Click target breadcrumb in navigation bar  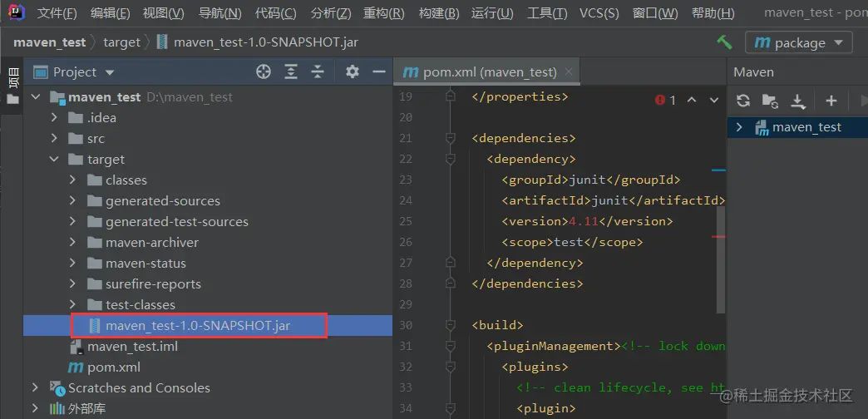[121, 42]
